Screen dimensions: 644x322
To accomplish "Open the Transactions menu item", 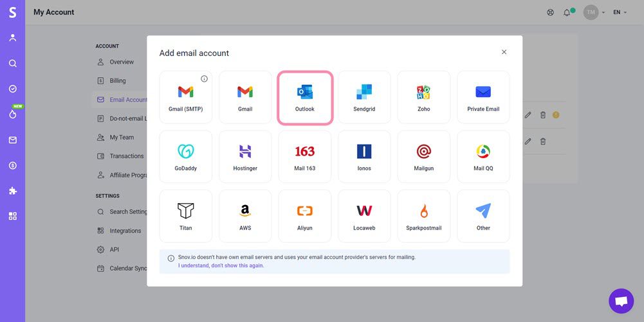I will [x=120, y=156].
